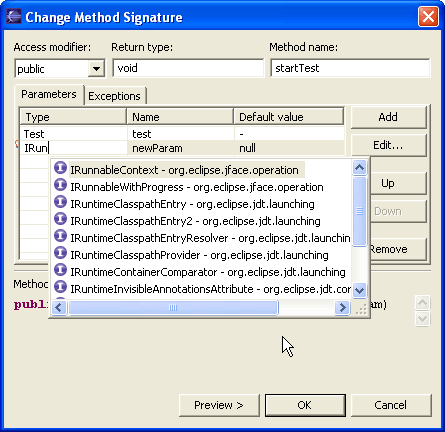Move parameter with Up button
The height and width of the screenshot is (432, 445).
(398, 183)
